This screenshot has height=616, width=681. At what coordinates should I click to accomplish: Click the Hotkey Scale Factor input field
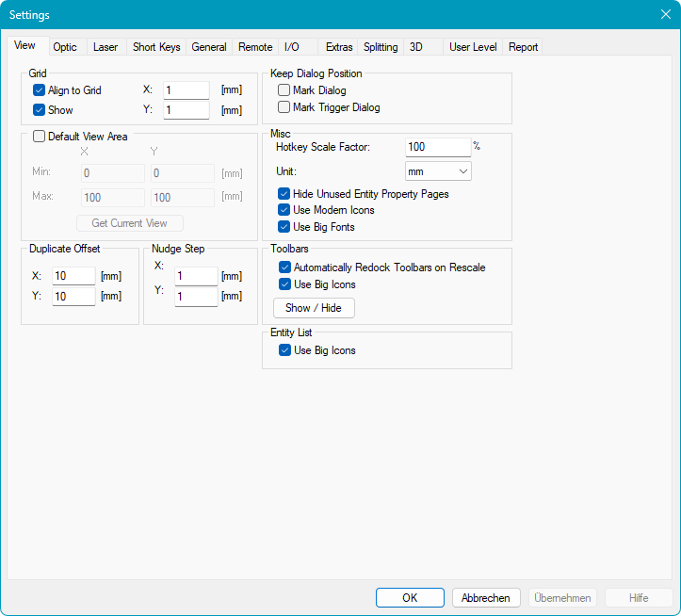(437, 147)
